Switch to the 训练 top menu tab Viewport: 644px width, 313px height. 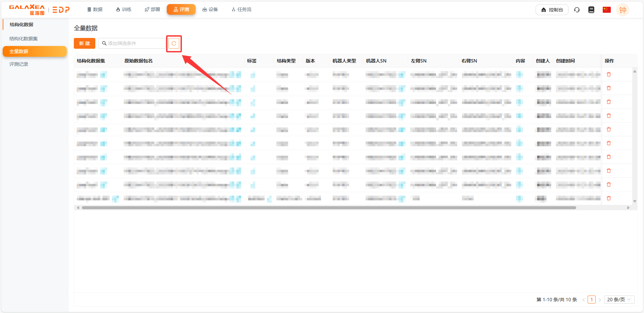pyautogui.click(x=123, y=9)
